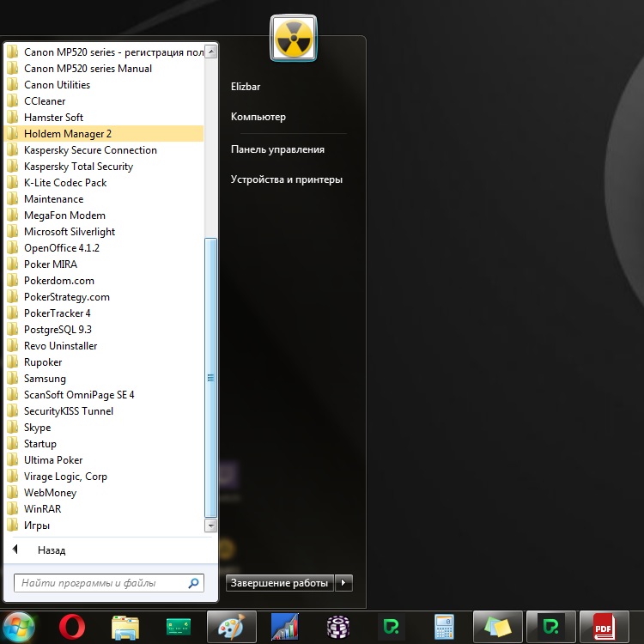Click the folder icon beside Skype

pos(13,427)
